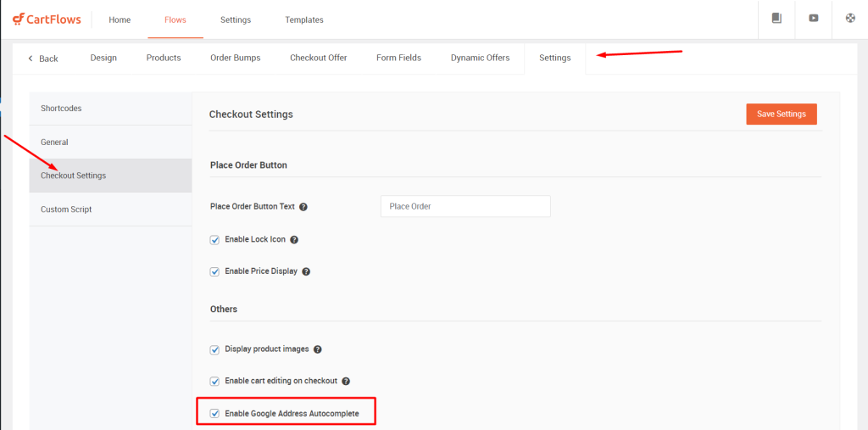Click help icon beside Display product images
Screen dimensions: 868x430
click(318, 349)
